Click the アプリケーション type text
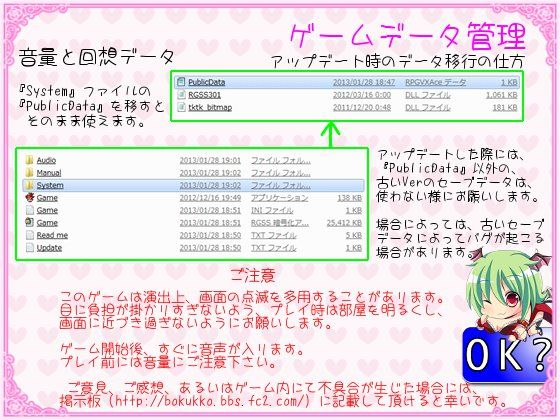The image size is (560, 420). [279, 198]
